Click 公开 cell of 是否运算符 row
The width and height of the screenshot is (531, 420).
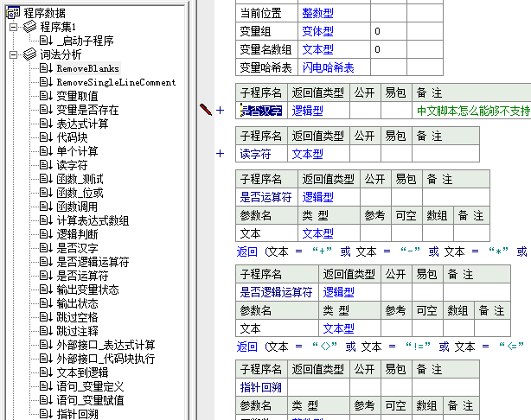coord(375,197)
